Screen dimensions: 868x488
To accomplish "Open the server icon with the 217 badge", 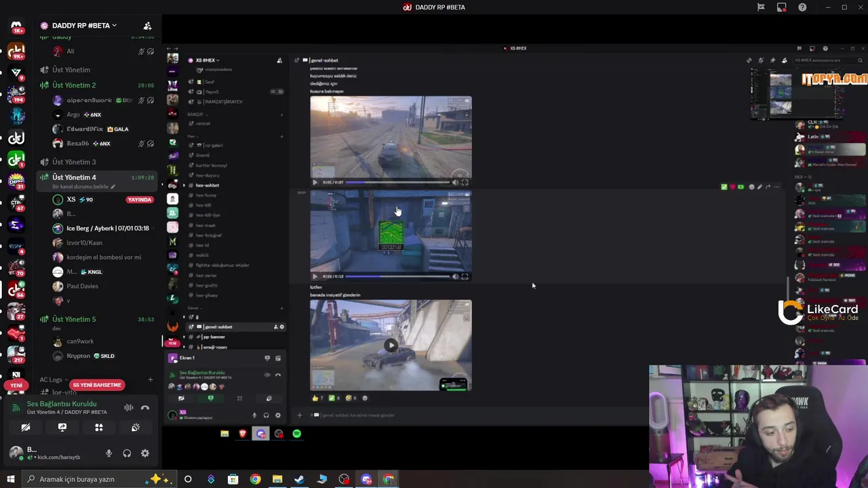I will tap(16, 354).
